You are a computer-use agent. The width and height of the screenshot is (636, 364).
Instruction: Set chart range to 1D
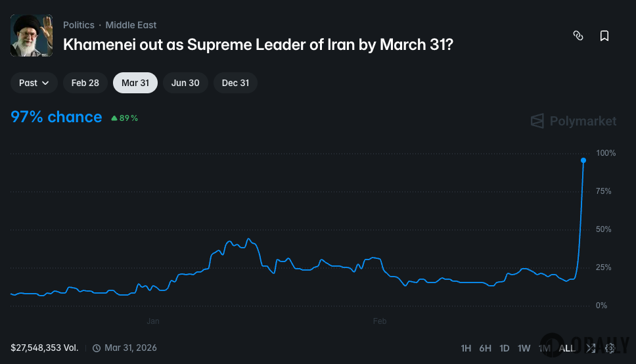505,348
